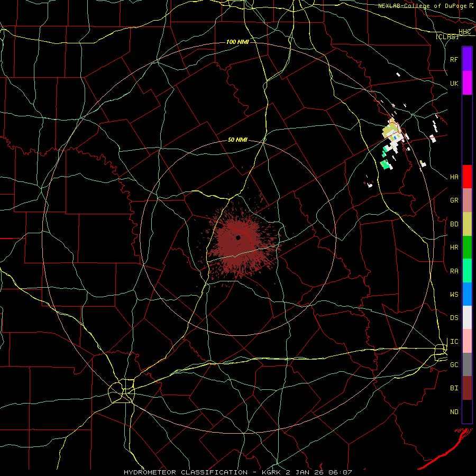Click the 'ND' legend label

pyautogui.click(x=454, y=412)
